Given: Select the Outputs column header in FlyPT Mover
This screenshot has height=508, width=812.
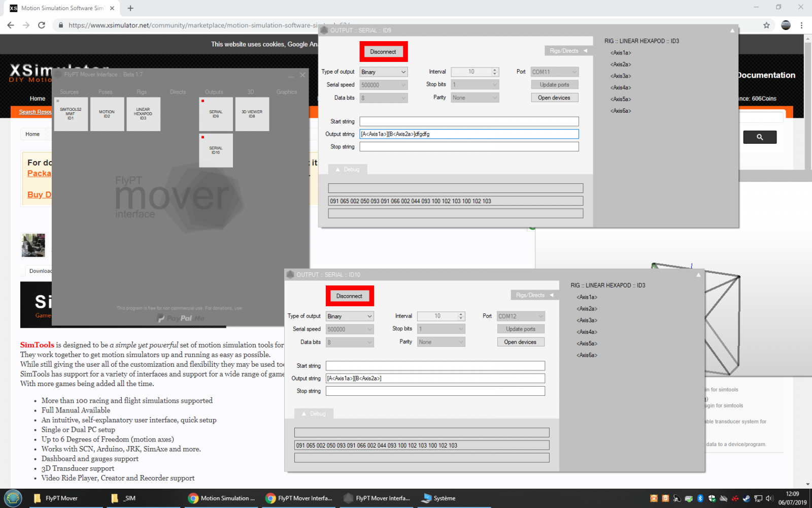Looking at the screenshot, I should point(214,92).
